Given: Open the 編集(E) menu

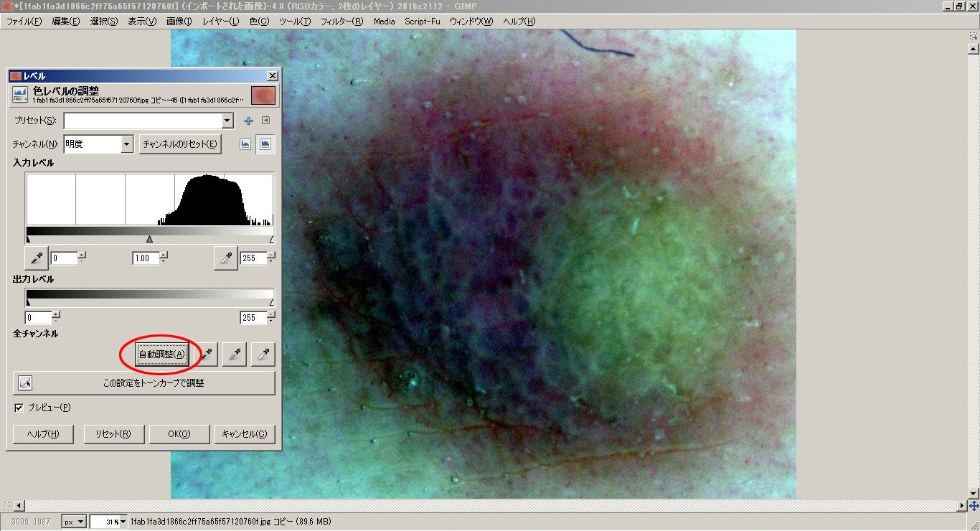Looking at the screenshot, I should (x=66, y=22).
